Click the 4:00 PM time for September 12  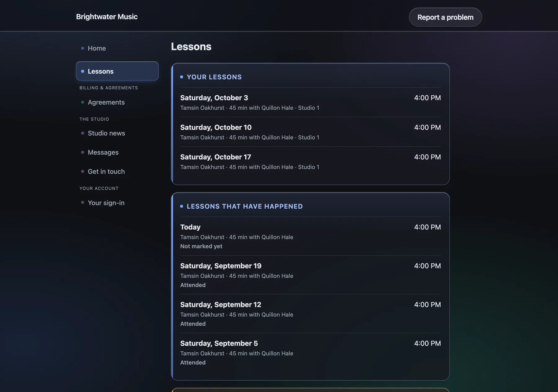tap(427, 305)
